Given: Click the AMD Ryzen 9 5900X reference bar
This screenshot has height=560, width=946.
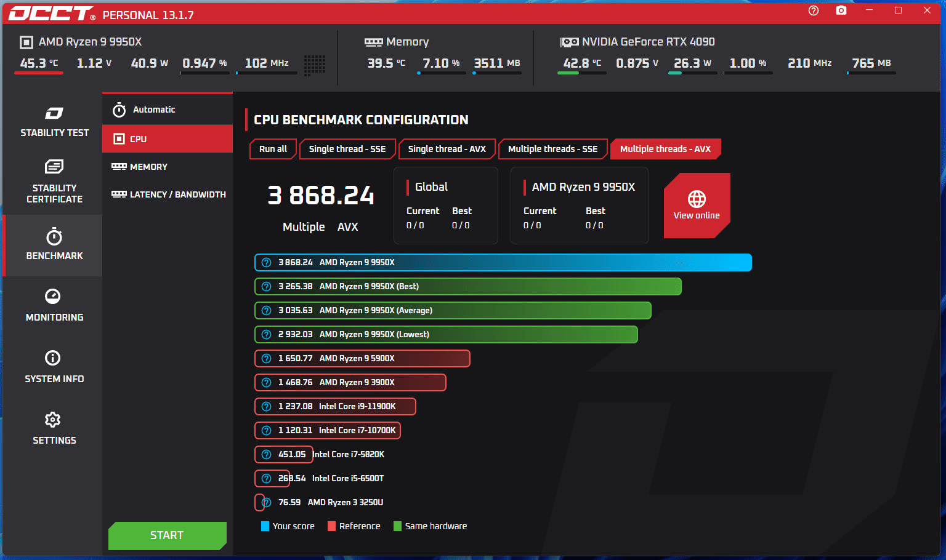Looking at the screenshot, I should (362, 358).
